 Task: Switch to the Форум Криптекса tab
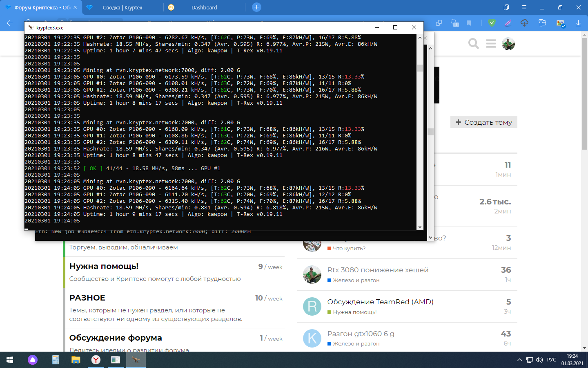pos(41,7)
